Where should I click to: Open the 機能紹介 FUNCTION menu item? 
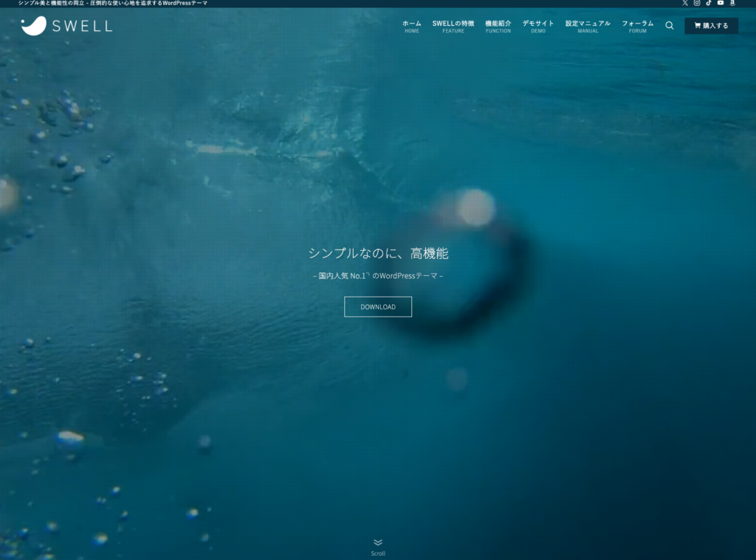[498, 26]
